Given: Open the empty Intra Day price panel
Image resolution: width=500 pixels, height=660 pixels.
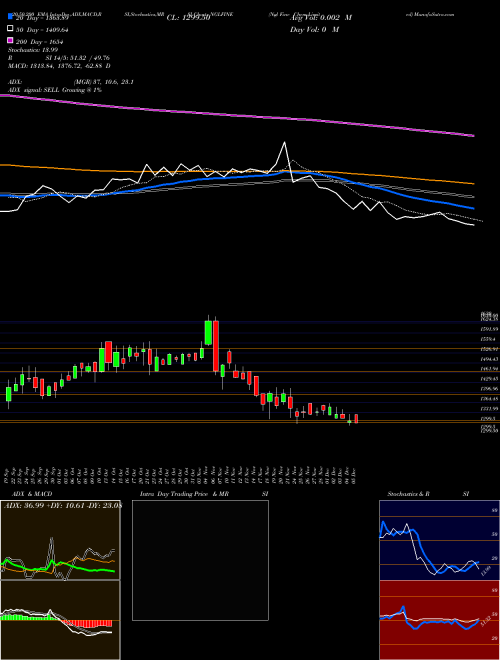Looking at the screenshot, I should click(200, 560).
